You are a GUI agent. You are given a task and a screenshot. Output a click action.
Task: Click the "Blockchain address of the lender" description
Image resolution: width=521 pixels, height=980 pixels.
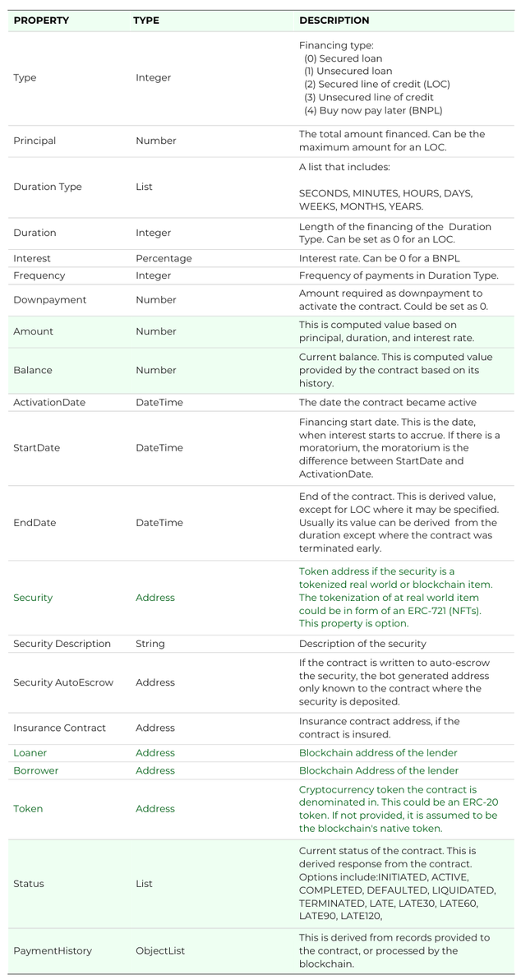378,753
